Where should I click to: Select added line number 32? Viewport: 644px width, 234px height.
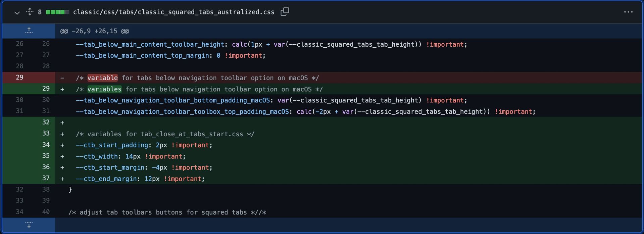46,122
